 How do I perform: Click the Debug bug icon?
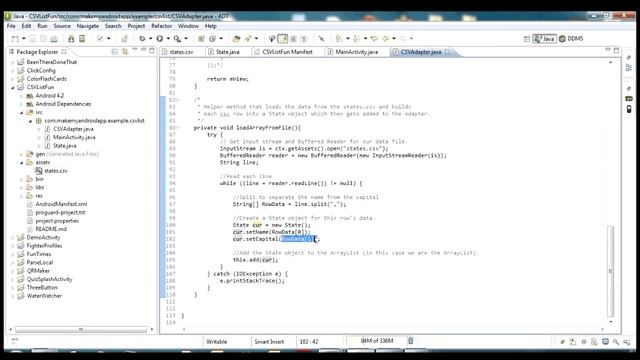pos(142,39)
